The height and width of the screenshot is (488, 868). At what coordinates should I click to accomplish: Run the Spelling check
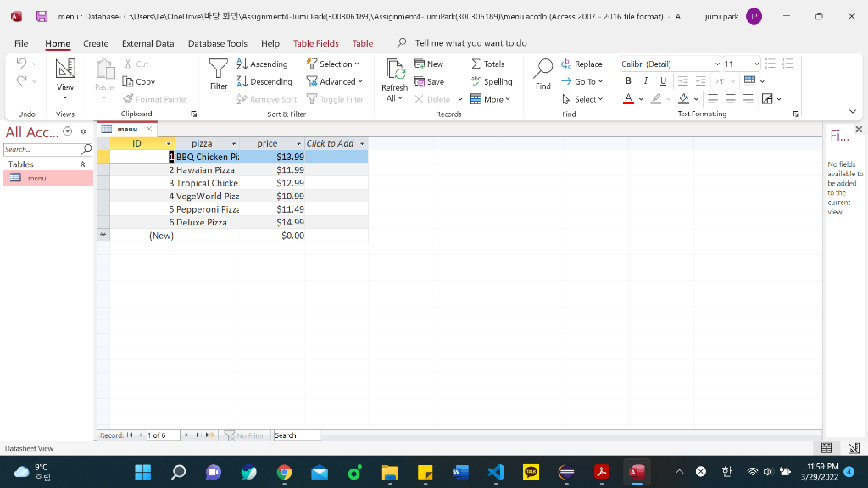tap(492, 82)
